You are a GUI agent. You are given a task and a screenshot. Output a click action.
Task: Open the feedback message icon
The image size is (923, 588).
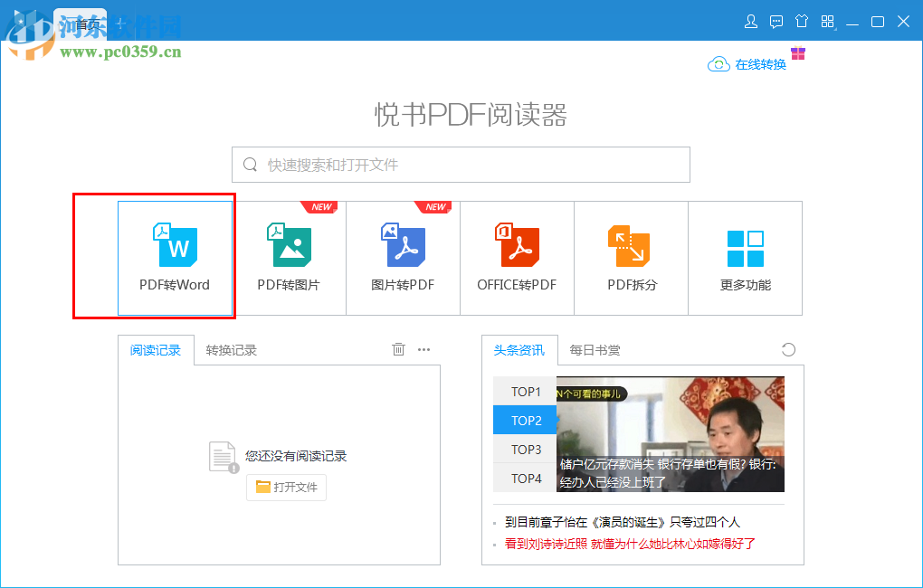776,22
